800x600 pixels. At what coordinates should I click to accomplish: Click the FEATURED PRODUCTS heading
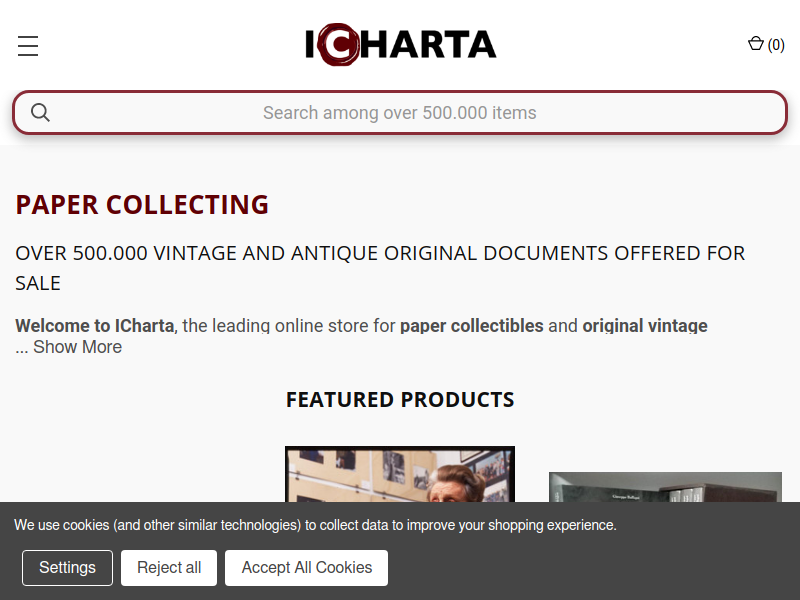coord(400,399)
